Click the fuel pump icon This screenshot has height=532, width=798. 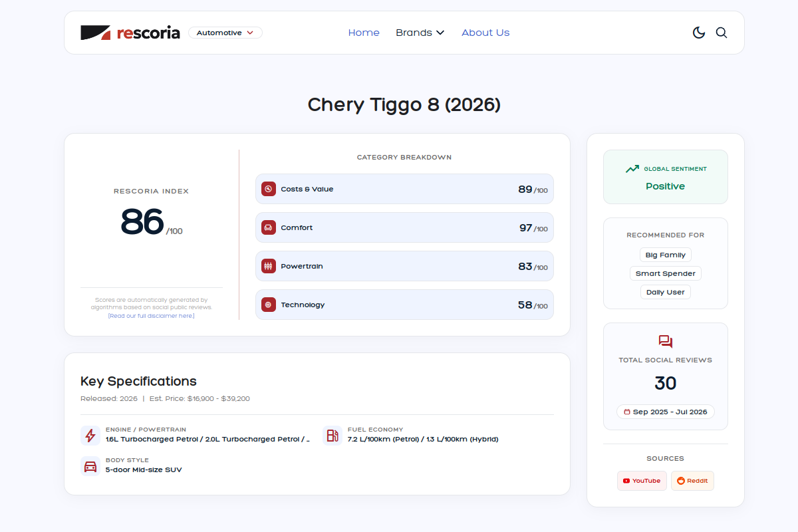click(332, 436)
